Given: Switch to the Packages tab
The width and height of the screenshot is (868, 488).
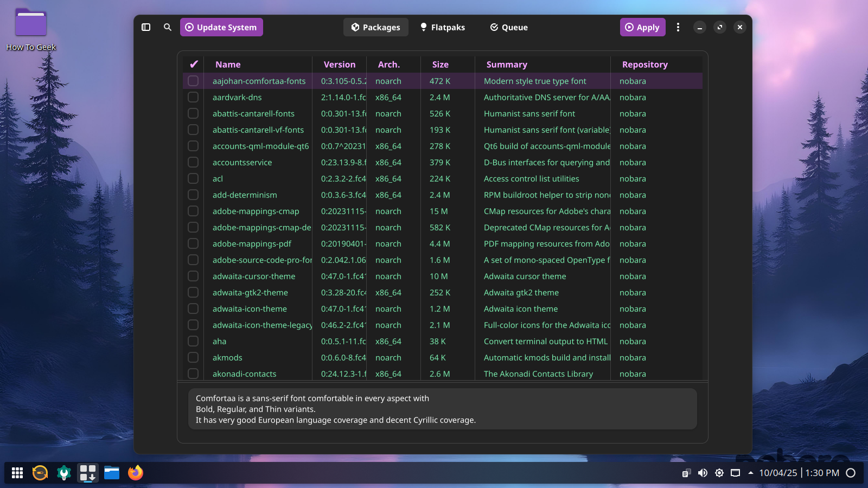Looking at the screenshot, I should pyautogui.click(x=375, y=27).
